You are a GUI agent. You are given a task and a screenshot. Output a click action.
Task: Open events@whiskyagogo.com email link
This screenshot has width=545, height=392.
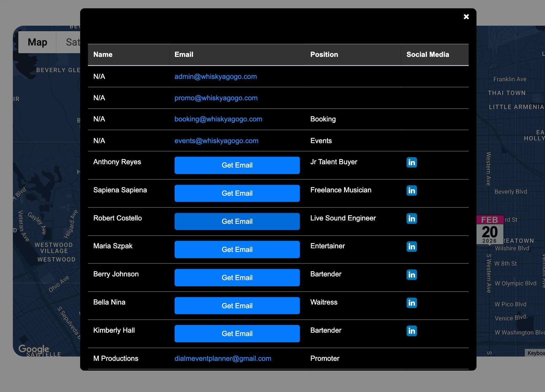(216, 141)
